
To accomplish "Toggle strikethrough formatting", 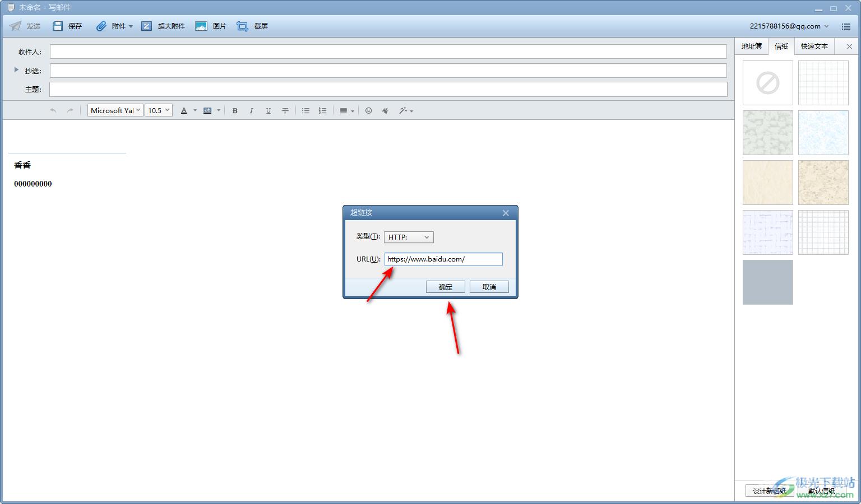I will pyautogui.click(x=285, y=111).
